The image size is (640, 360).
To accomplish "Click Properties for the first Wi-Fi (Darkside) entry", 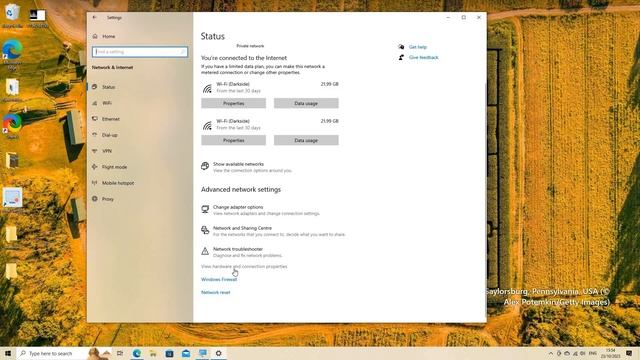I will 233,104.
